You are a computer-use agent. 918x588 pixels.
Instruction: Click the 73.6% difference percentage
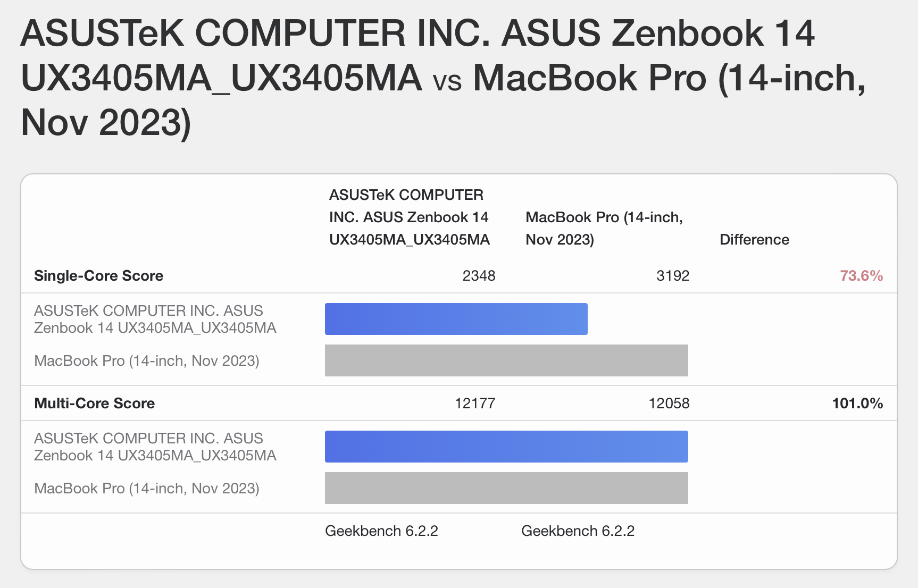pos(861,276)
